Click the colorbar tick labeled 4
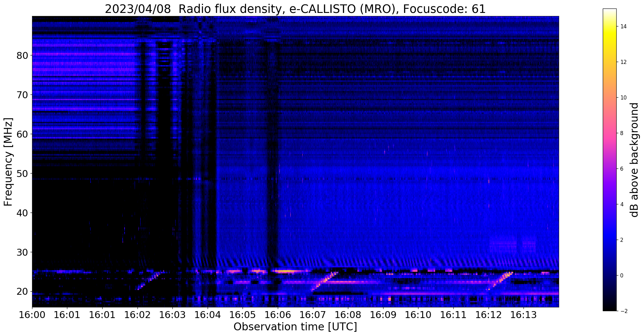This screenshot has width=644, height=336. (621, 204)
